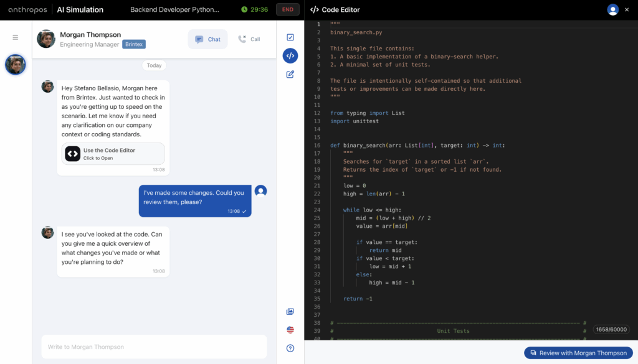Change language with the US flag icon
638x364 pixels.
point(290,330)
